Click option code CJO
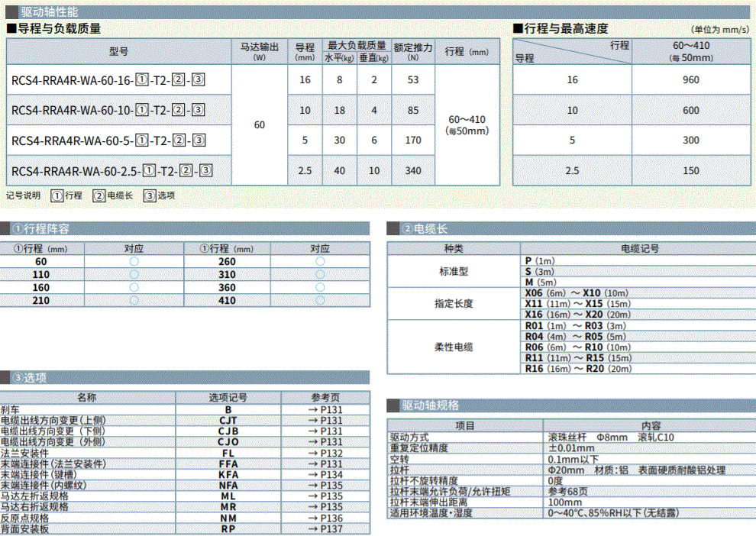 228,441
